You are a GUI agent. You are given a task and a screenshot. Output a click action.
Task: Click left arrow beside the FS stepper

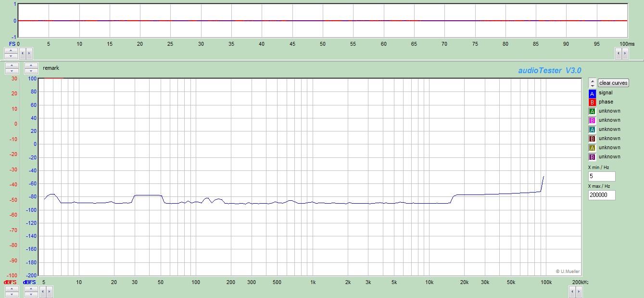coord(23,53)
